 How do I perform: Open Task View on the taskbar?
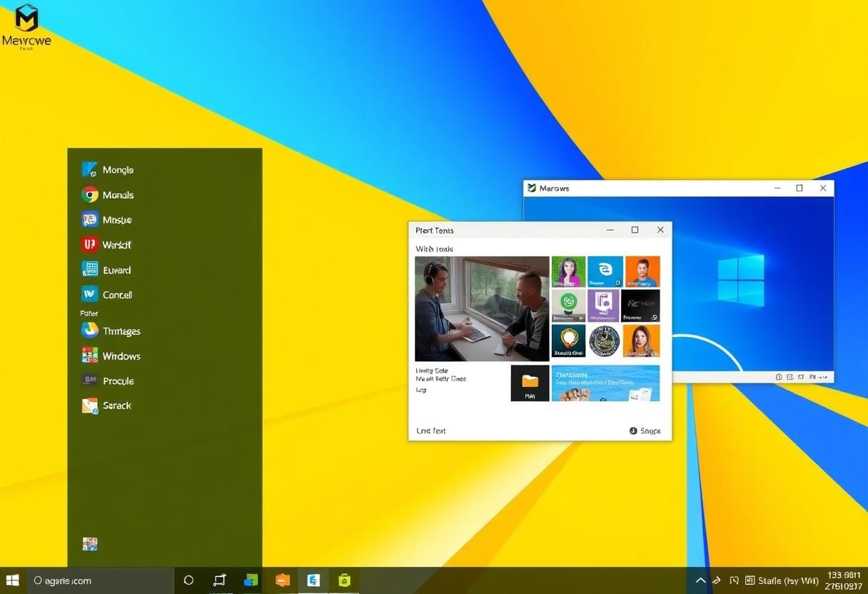coord(219,580)
